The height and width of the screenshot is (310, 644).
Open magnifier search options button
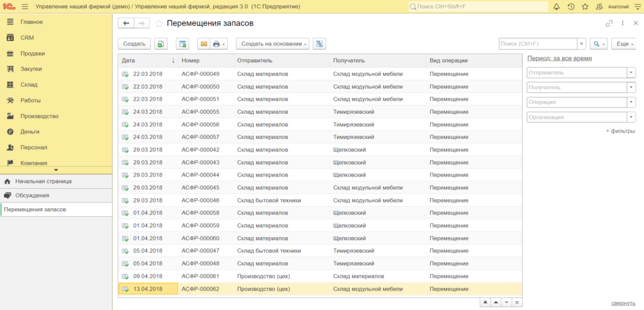click(599, 44)
